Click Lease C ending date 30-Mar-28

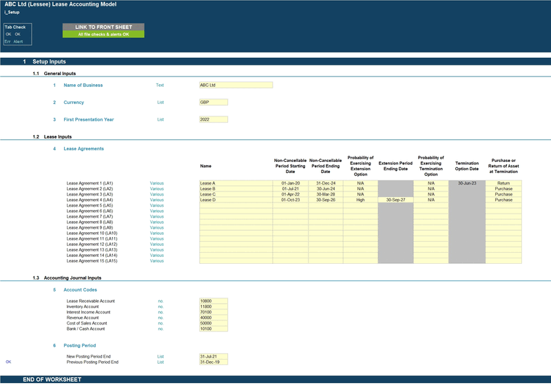click(x=325, y=194)
